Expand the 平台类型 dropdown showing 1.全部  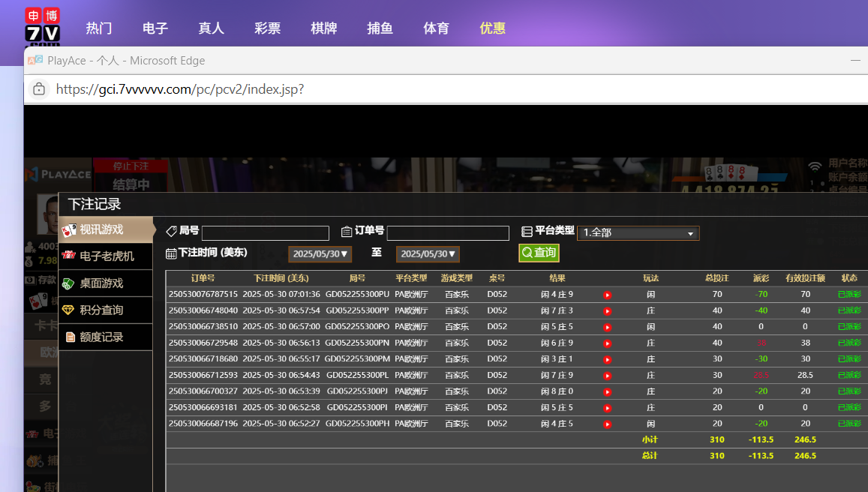(x=638, y=233)
